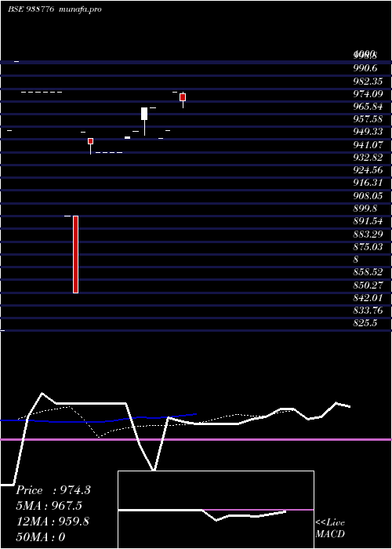Click the 875.03 price axis label

[x=368, y=246]
